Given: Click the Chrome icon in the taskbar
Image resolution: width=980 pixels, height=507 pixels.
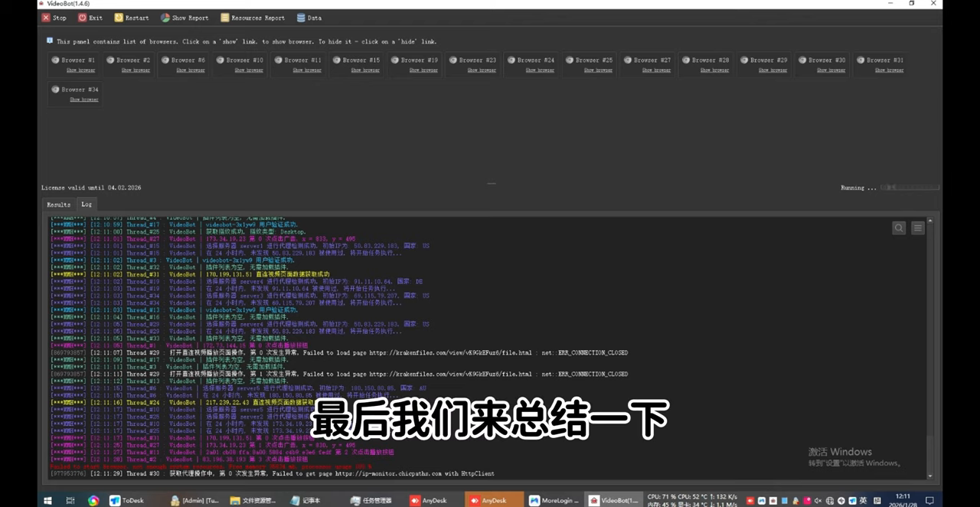Looking at the screenshot, I should pyautogui.click(x=93, y=501).
